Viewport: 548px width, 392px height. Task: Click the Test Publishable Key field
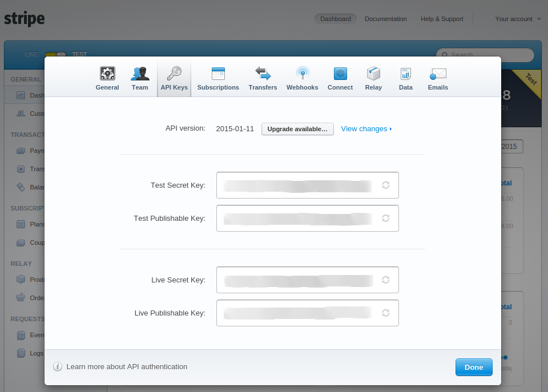308,218
